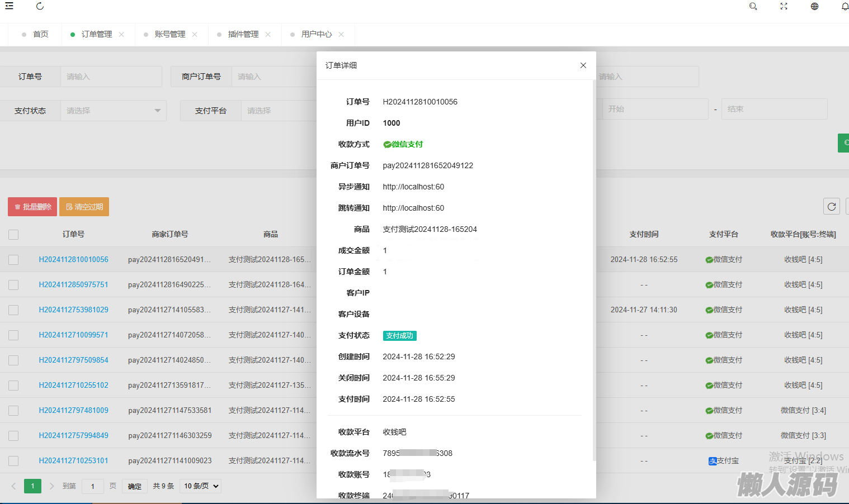The width and height of the screenshot is (849, 504).
Task: Close the 订单详细 dialog
Action: tap(583, 65)
